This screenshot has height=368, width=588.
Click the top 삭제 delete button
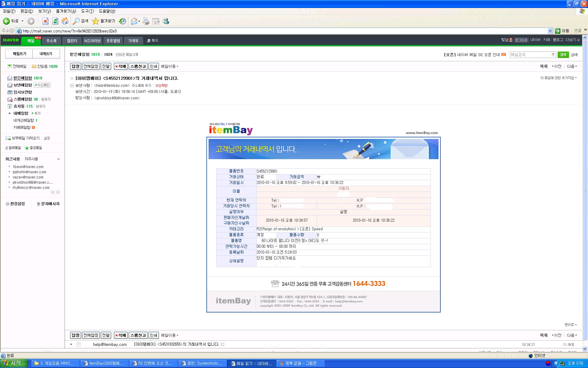(121, 66)
